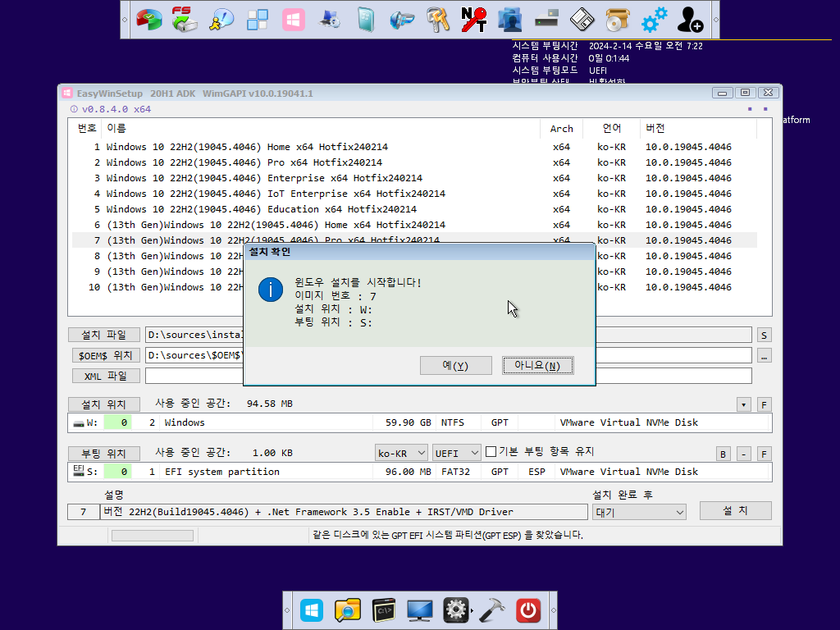840x630 pixels.
Task: Click the F button on 부팅 위치 row
Action: (x=764, y=454)
